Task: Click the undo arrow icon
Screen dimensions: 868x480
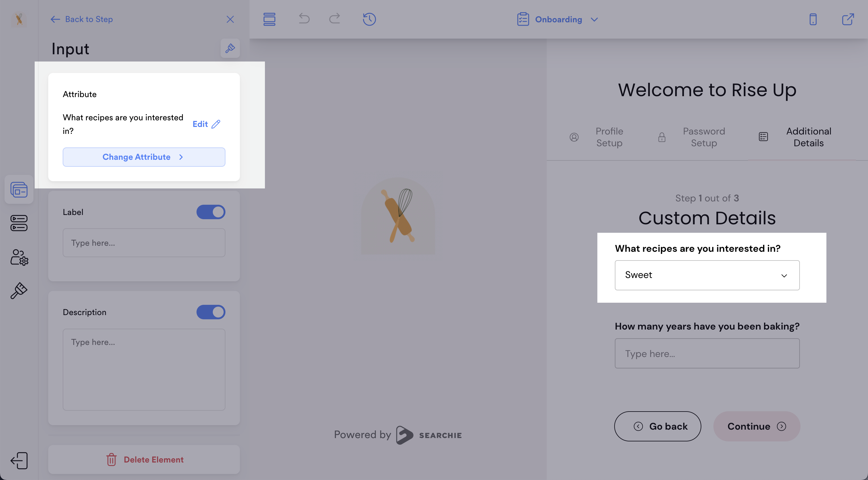Action: pyautogui.click(x=304, y=18)
